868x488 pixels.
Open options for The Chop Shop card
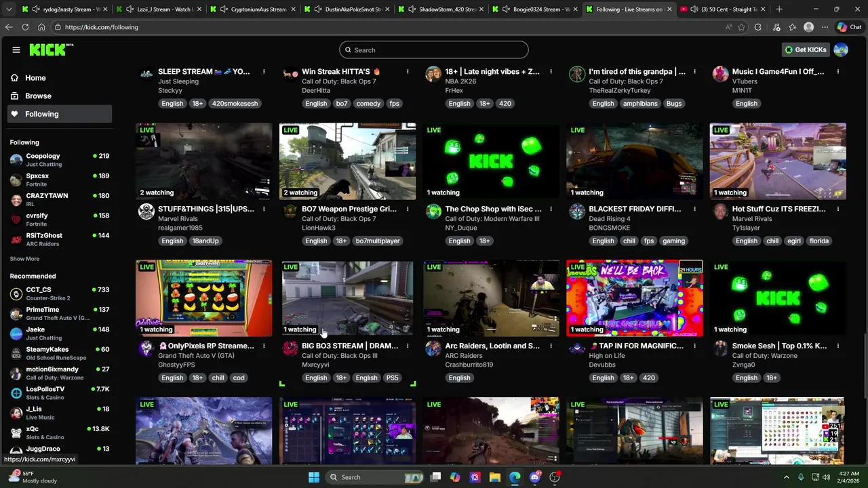point(551,209)
